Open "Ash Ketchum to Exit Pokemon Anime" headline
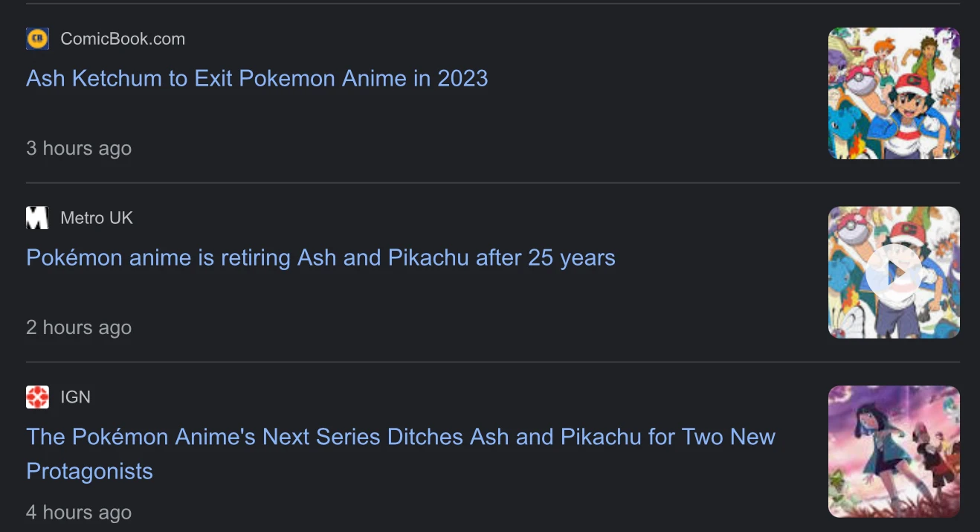The width and height of the screenshot is (980, 532). (x=257, y=78)
